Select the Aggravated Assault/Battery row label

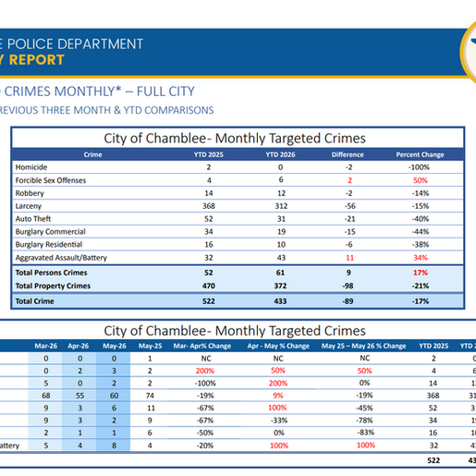(61, 258)
